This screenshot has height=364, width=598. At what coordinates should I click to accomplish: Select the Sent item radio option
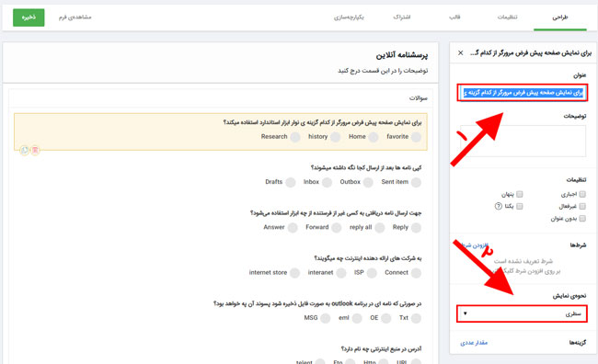[x=416, y=182]
